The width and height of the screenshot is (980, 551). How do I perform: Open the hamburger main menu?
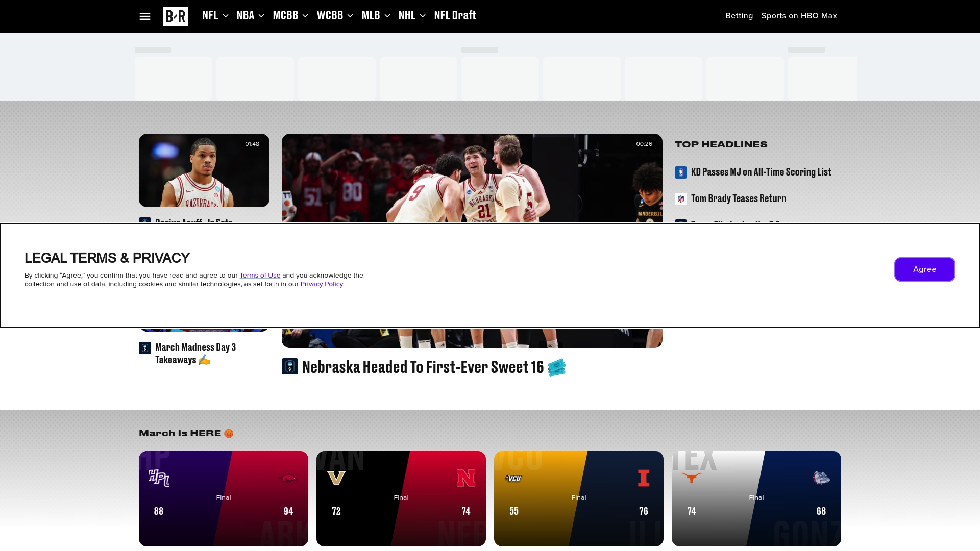tap(145, 16)
